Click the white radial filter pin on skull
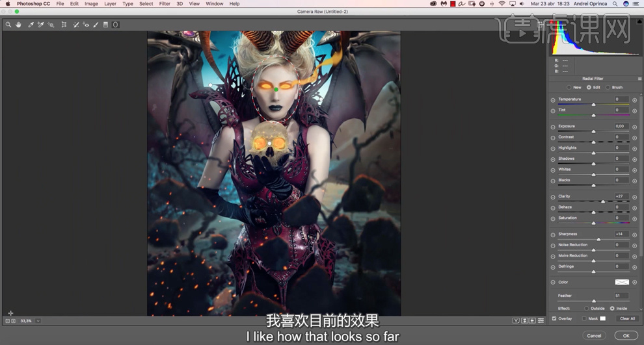This screenshot has height=345, width=644. [269, 143]
